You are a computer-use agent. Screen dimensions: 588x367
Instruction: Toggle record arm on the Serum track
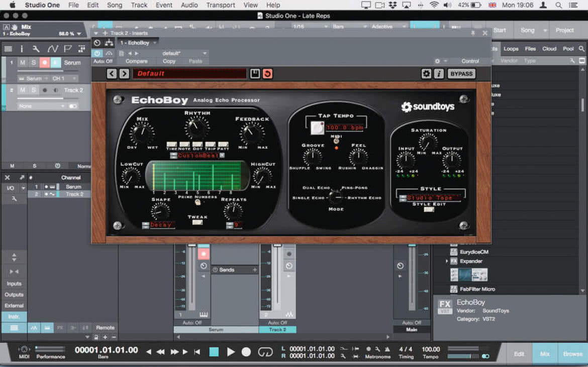(x=45, y=63)
